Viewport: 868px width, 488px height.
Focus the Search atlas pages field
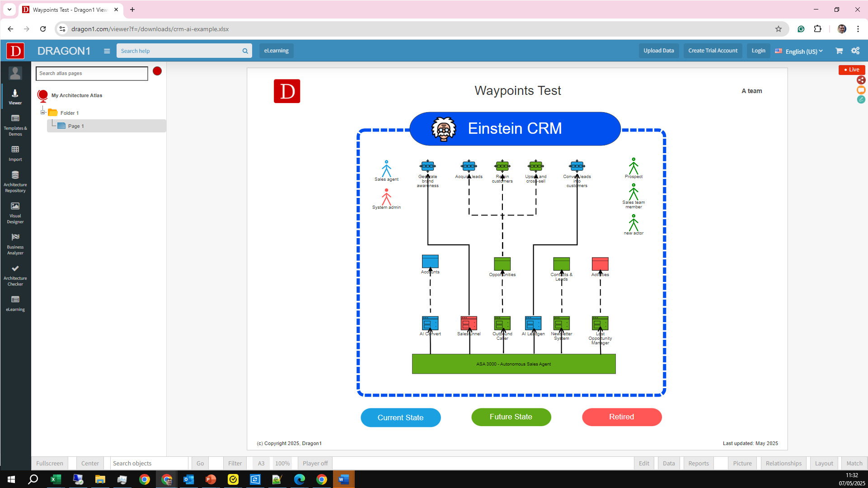[92, 73]
